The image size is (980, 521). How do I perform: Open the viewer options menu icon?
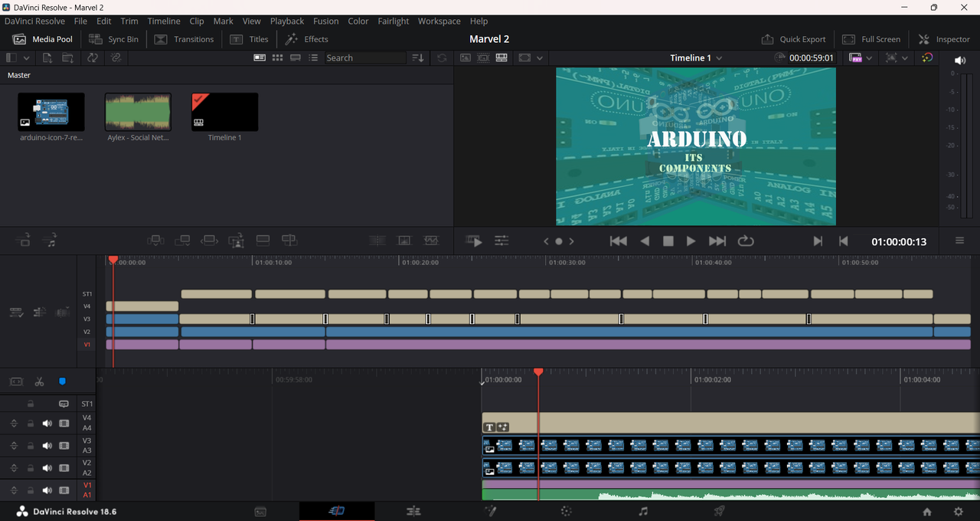pyautogui.click(x=959, y=241)
